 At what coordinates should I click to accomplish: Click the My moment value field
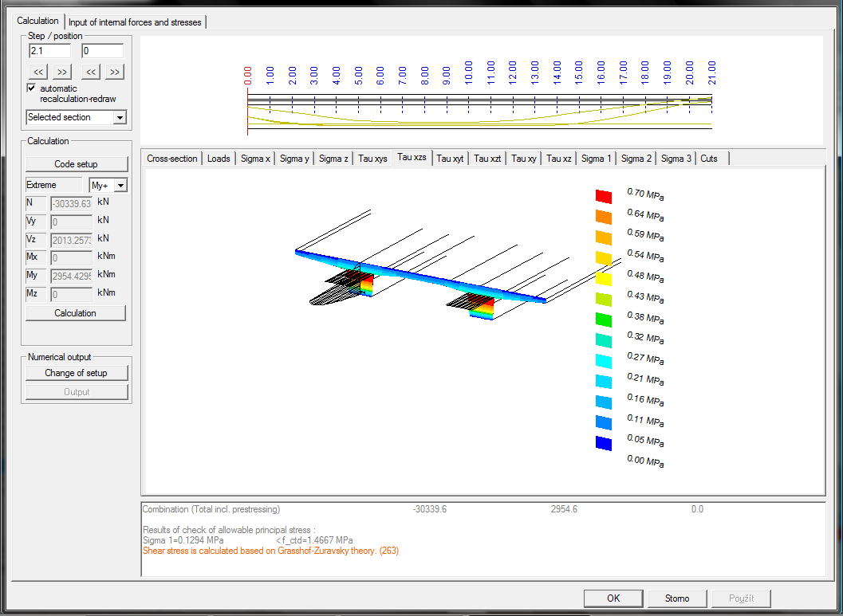click(x=72, y=276)
